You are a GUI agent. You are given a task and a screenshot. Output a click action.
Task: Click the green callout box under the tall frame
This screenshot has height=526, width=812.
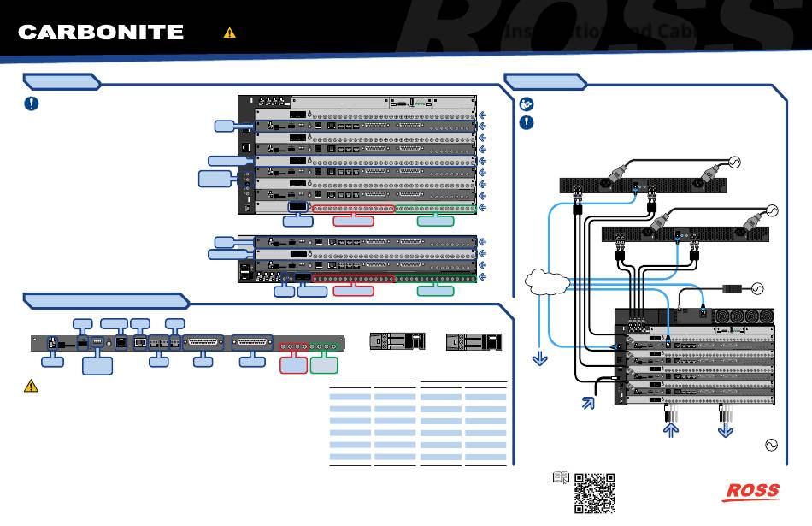point(436,222)
